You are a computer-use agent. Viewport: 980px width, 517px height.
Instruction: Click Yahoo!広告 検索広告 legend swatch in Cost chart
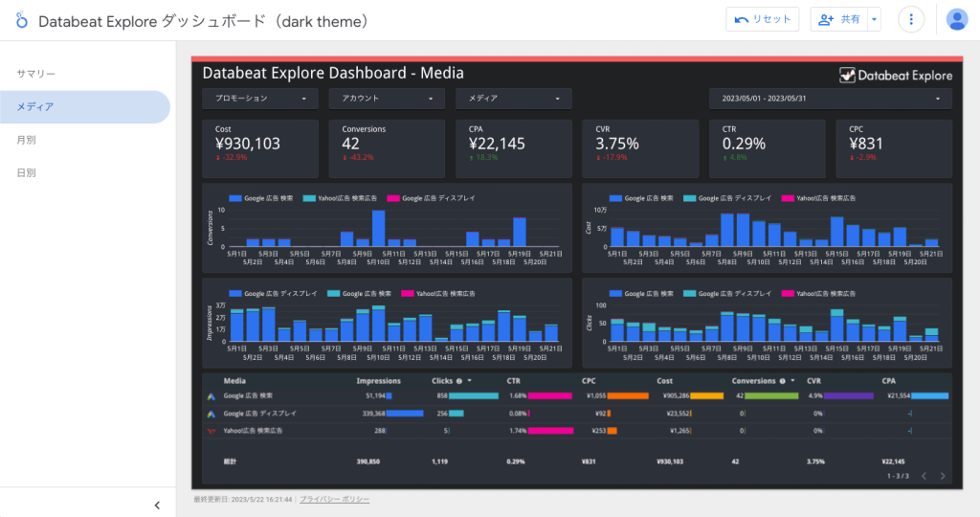788,198
